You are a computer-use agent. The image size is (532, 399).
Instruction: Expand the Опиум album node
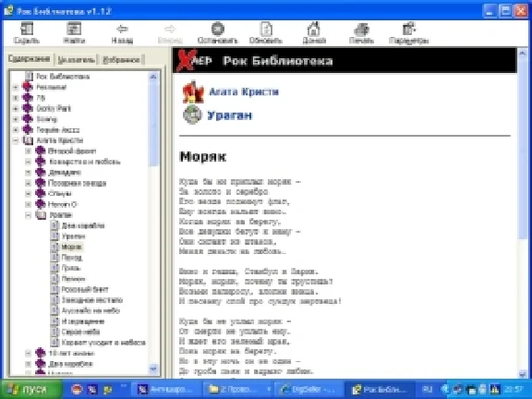[29, 194]
